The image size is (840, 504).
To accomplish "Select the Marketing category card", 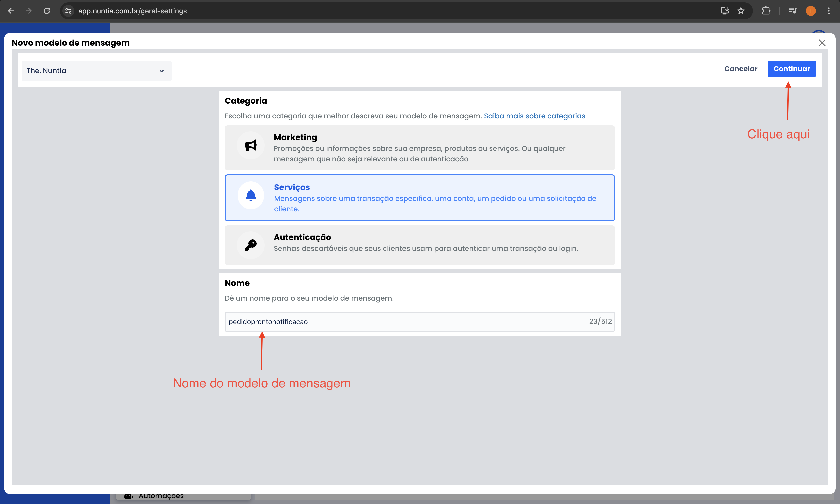I will click(x=420, y=148).
